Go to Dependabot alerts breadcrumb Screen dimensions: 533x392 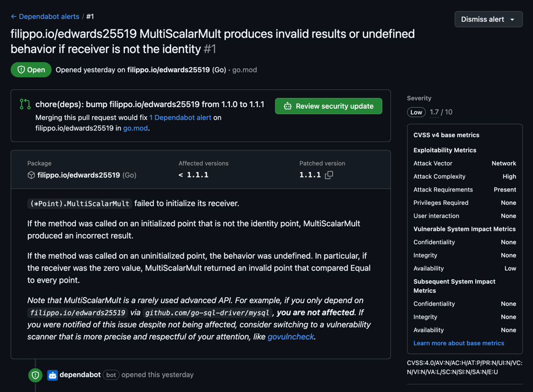point(49,17)
